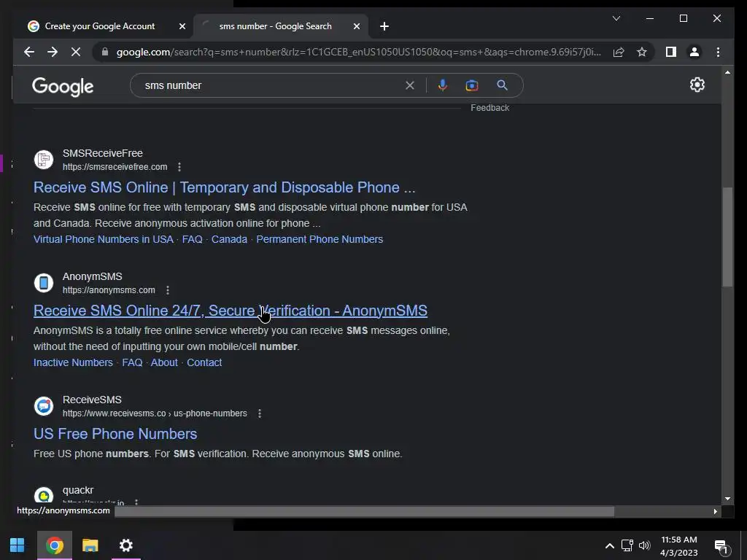Open the Chrome three-dot menu
The image size is (747, 560).
718,52
